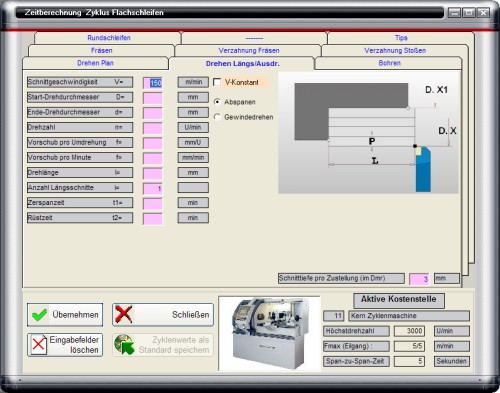Close the Zeitberechnung window
500x393 pixels.
pos(483,13)
